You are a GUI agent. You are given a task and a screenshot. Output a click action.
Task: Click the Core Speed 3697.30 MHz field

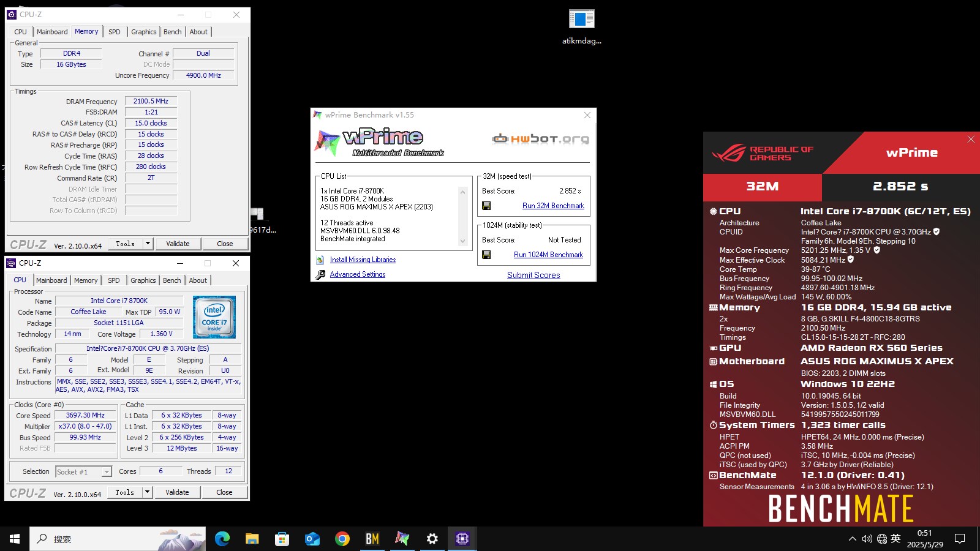click(x=85, y=415)
